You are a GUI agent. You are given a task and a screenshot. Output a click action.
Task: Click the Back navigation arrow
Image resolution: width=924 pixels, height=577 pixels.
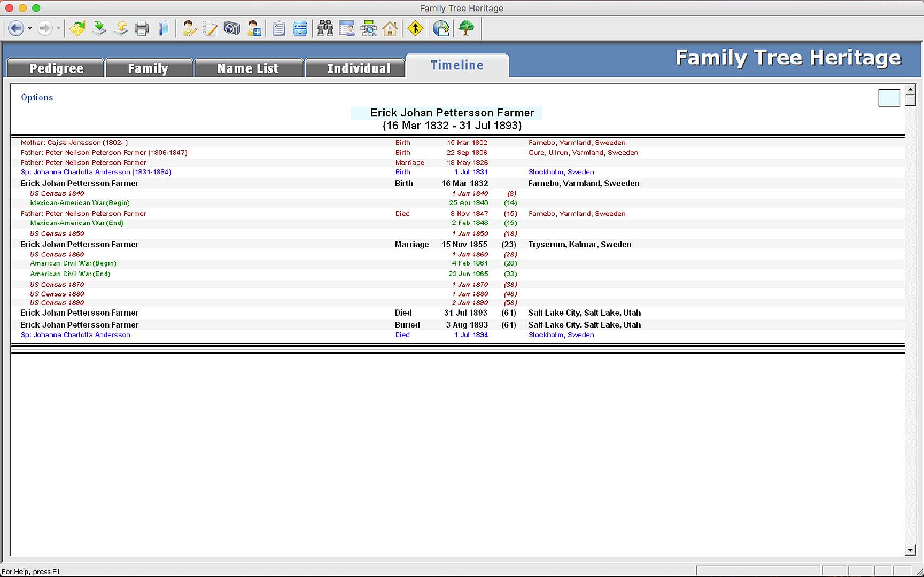(x=15, y=28)
